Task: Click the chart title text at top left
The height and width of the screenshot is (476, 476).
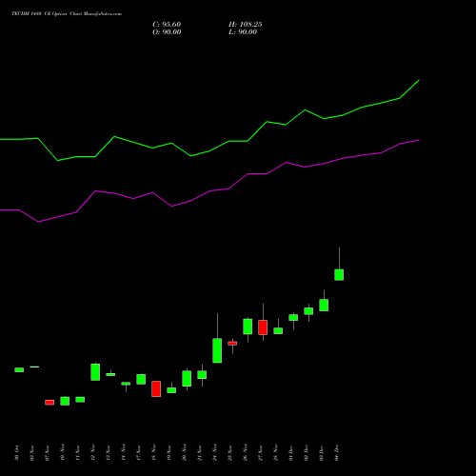Action: tap(67, 14)
